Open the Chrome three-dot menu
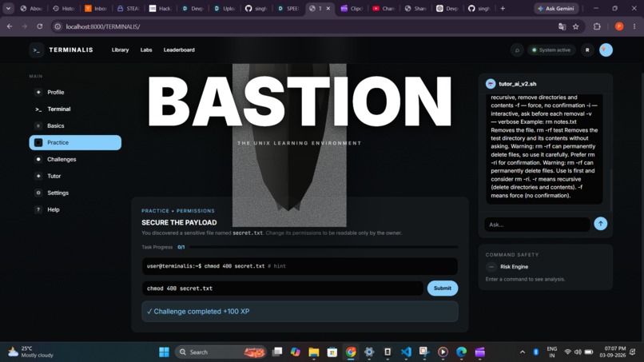644x362 pixels. (634, 26)
